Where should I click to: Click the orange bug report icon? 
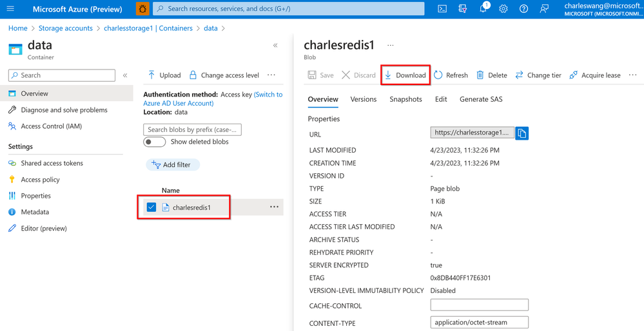(x=142, y=8)
